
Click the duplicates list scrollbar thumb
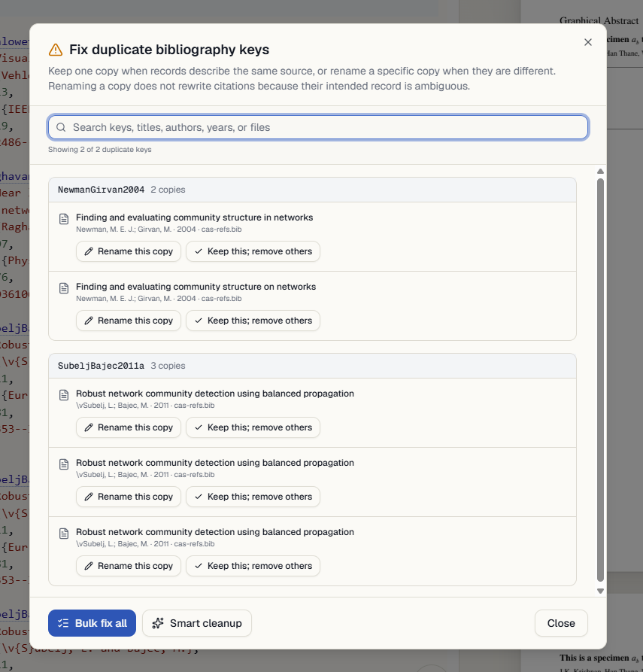click(601, 380)
